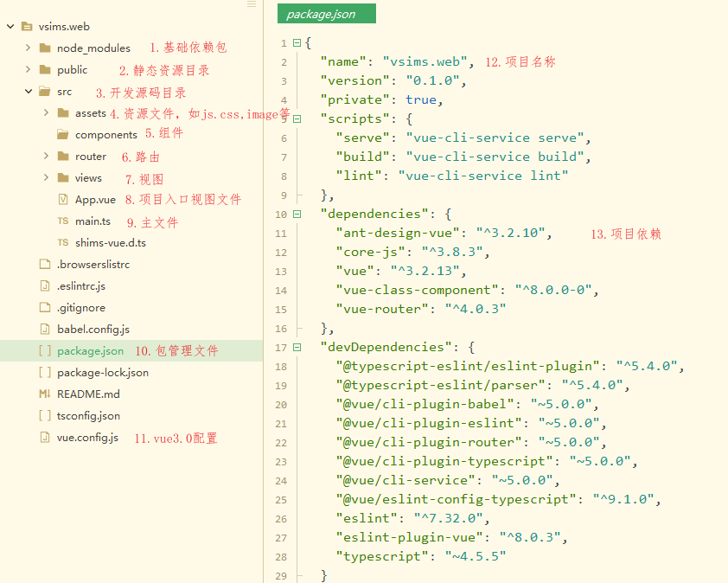Viewport: 728px width, 583px height.
Task: Open the .eslintrc.js file
Action: click(81, 286)
